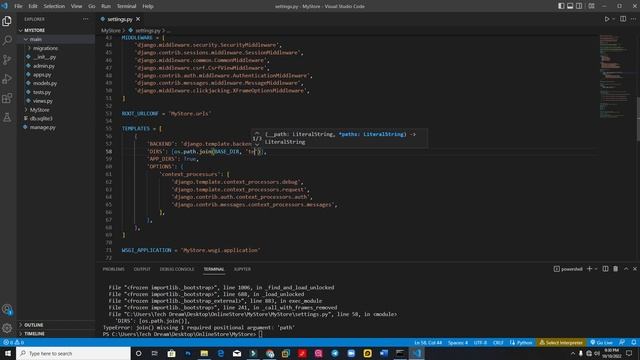Click MyStore breadcrumb above editor
The width and height of the screenshot is (640, 360).
pyautogui.click(x=111, y=31)
